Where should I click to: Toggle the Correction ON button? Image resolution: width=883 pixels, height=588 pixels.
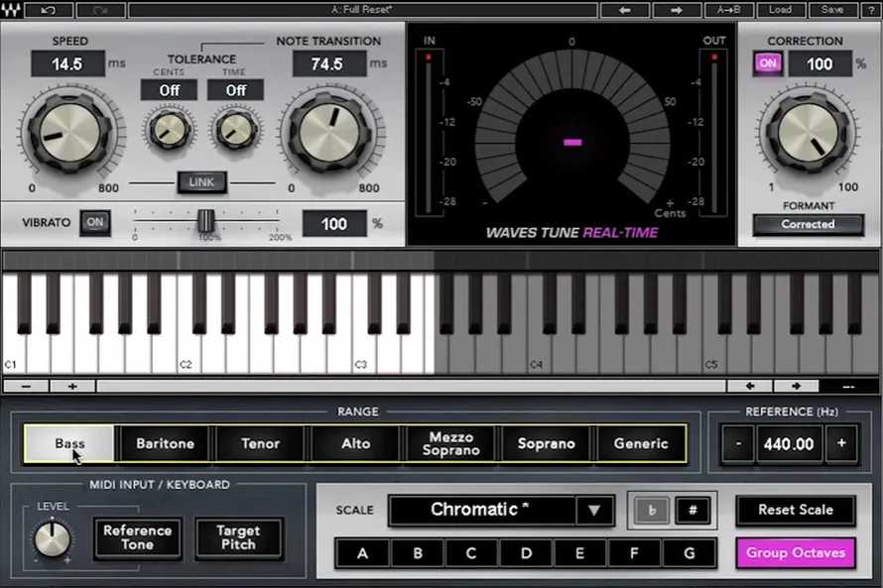tap(768, 63)
